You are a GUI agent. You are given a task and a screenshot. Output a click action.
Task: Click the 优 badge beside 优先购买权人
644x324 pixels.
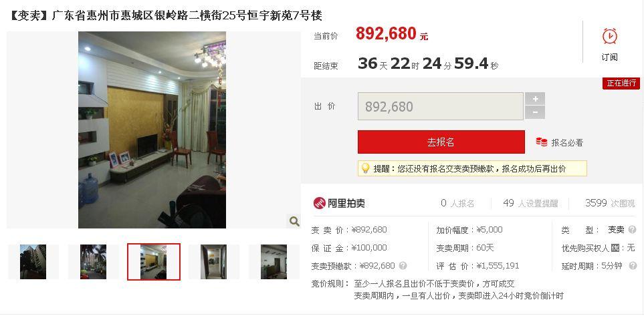tap(615, 248)
